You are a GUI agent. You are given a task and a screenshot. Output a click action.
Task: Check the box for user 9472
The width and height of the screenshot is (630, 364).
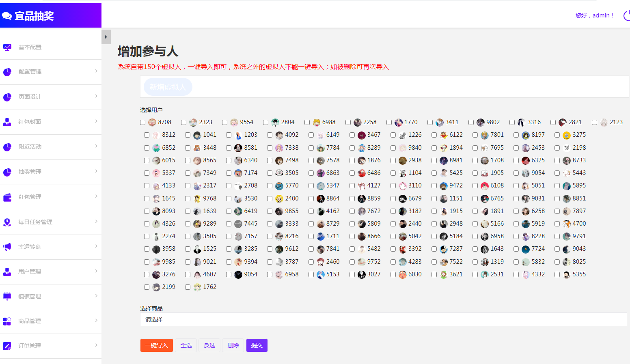pyautogui.click(x=434, y=186)
